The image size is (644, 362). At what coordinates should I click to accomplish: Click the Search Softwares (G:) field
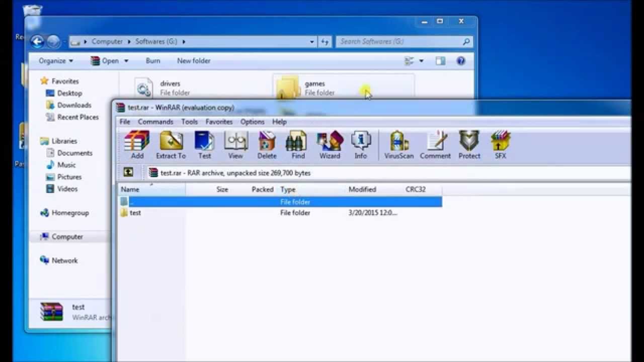404,42
